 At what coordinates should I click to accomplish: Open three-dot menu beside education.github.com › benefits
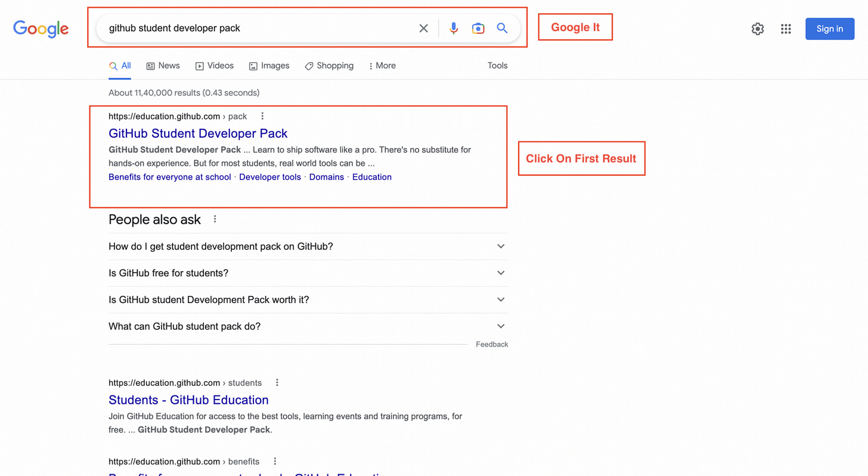click(x=275, y=462)
